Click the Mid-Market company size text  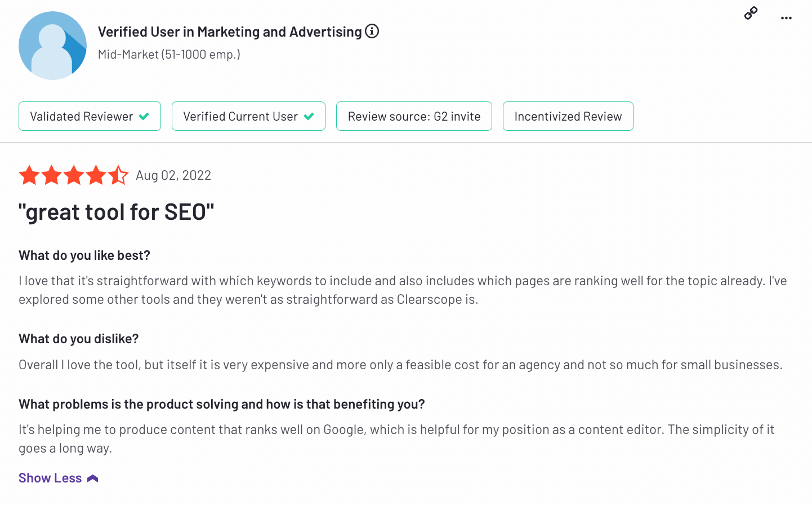click(x=169, y=54)
